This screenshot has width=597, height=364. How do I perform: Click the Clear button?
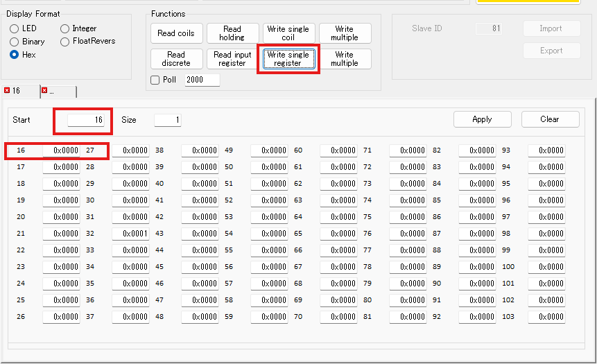tap(550, 119)
